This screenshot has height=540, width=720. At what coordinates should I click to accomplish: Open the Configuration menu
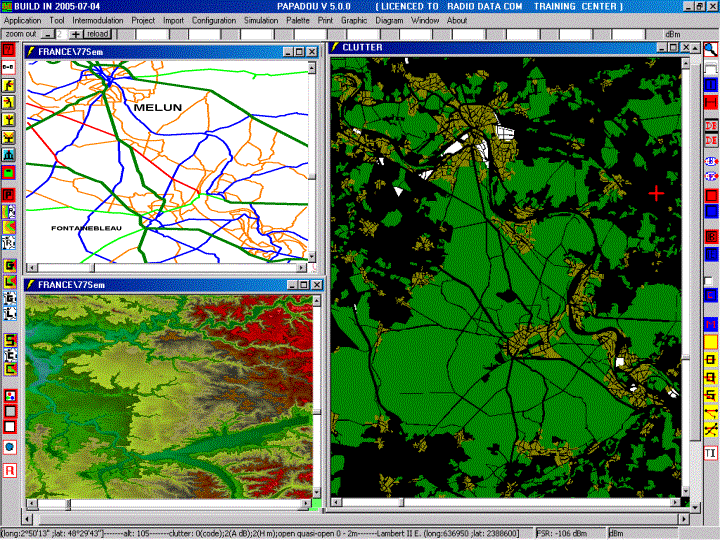click(x=214, y=20)
